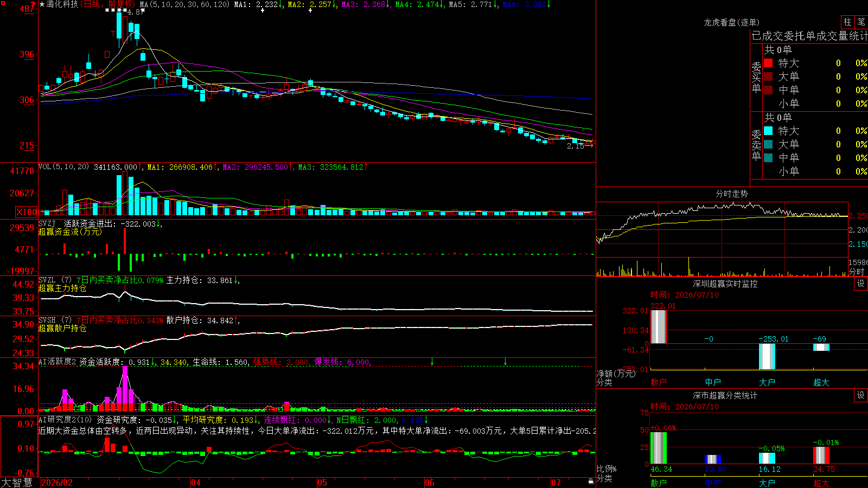Click the lock icon on the timeline
Screen dimensions: 868x488
pyautogui.click(x=591, y=481)
